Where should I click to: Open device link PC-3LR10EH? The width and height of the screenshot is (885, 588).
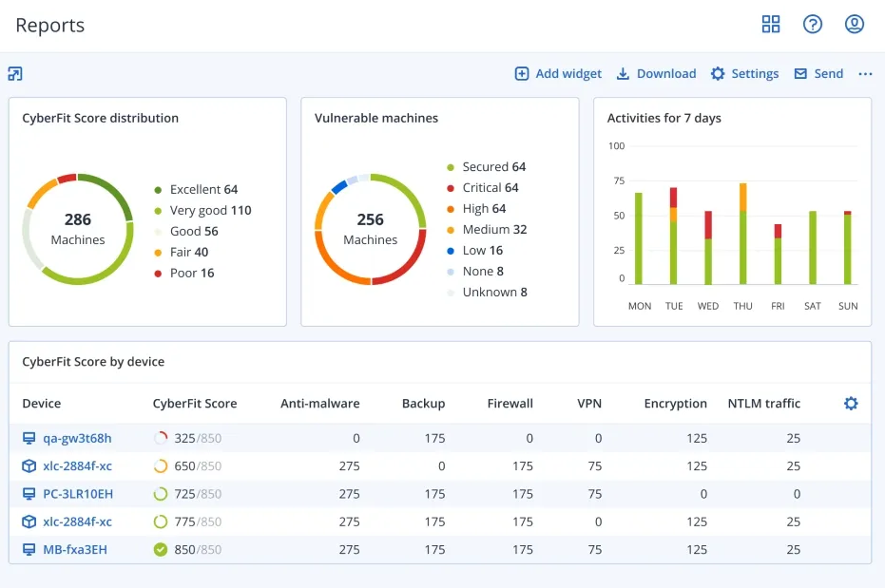pyautogui.click(x=78, y=494)
